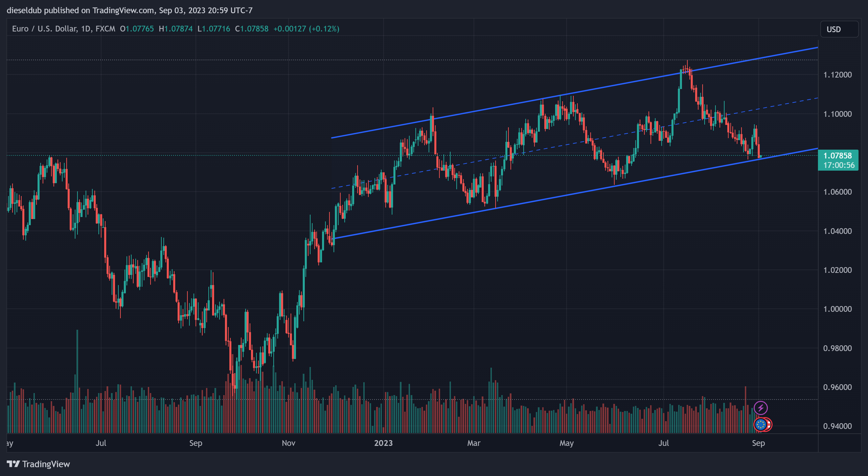Screen dimensions: 868x476
Task: Click the Nov time axis label
Action: click(289, 443)
